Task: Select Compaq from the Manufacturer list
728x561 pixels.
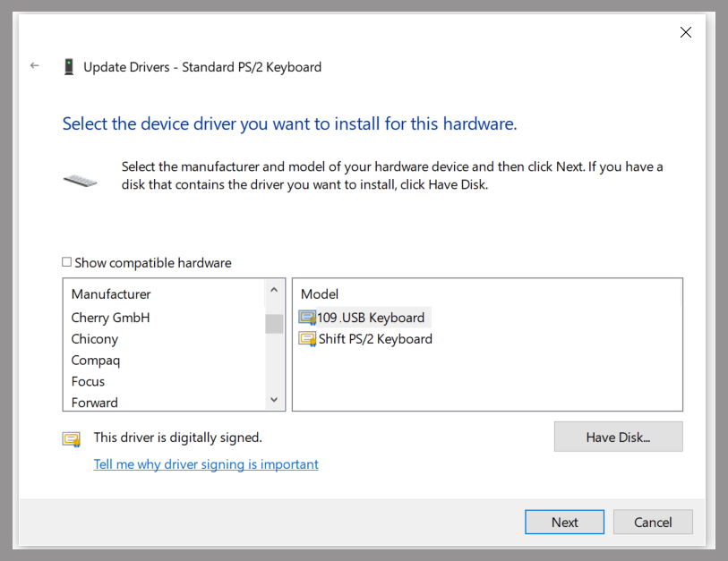Action: [95, 360]
